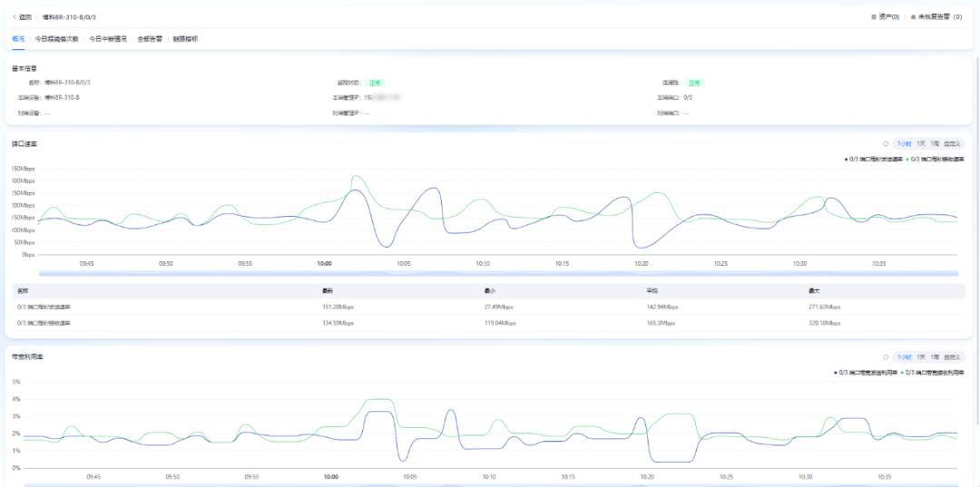Image resolution: width=980 pixels, height=487 pixels.
Task: Select 1周 range for 端口速率 chart
Action: click(x=935, y=143)
